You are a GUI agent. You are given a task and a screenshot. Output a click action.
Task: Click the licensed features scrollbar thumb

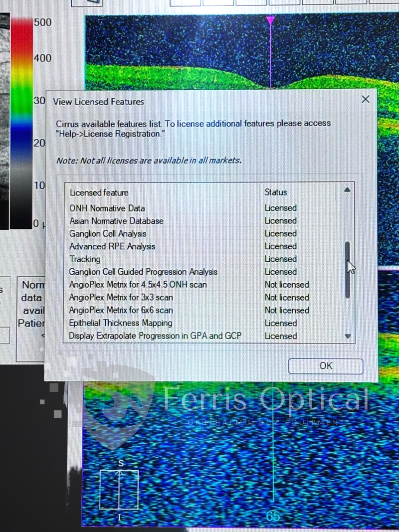(x=347, y=270)
